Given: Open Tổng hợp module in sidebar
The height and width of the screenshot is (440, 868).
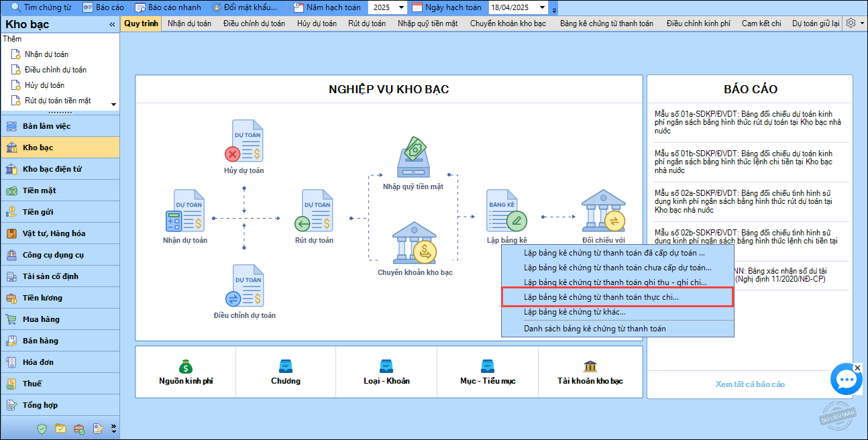Looking at the screenshot, I should coord(60,405).
